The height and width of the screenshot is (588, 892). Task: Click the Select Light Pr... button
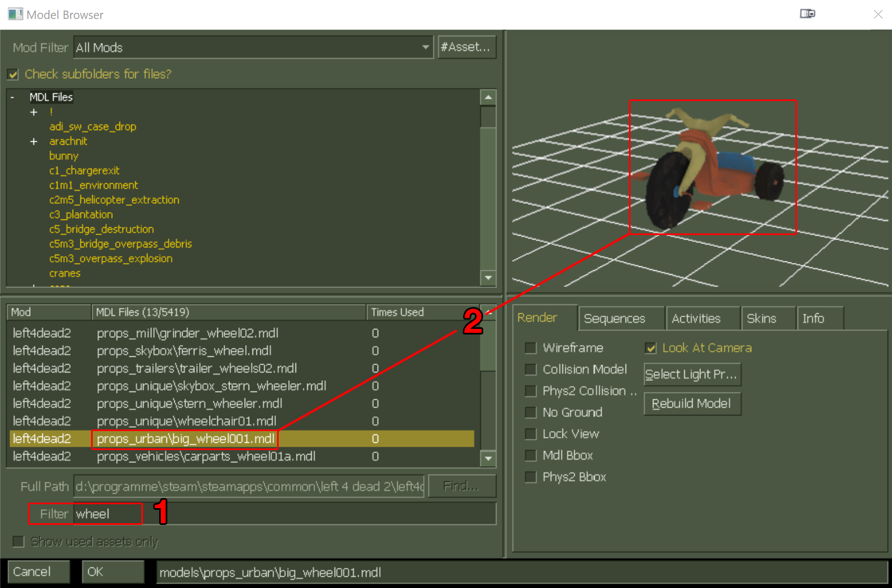692,374
